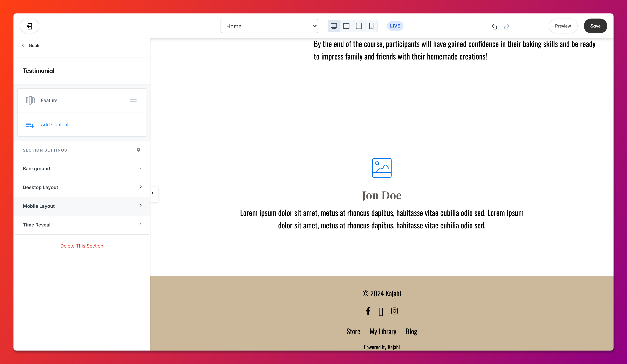Click the Facebook footer icon
The height and width of the screenshot is (364, 627).
[368, 311]
